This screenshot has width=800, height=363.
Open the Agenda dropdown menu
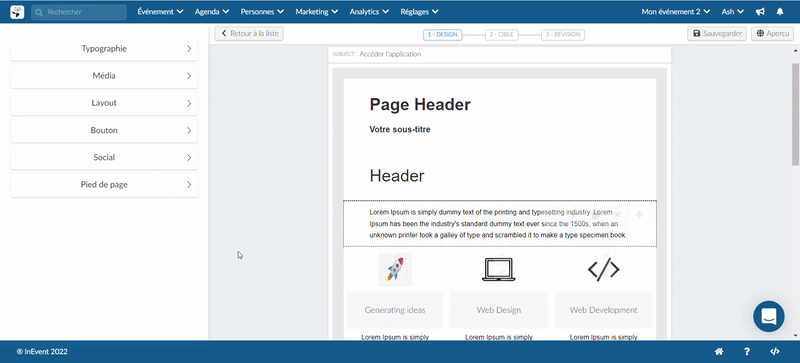tap(212, 12)
